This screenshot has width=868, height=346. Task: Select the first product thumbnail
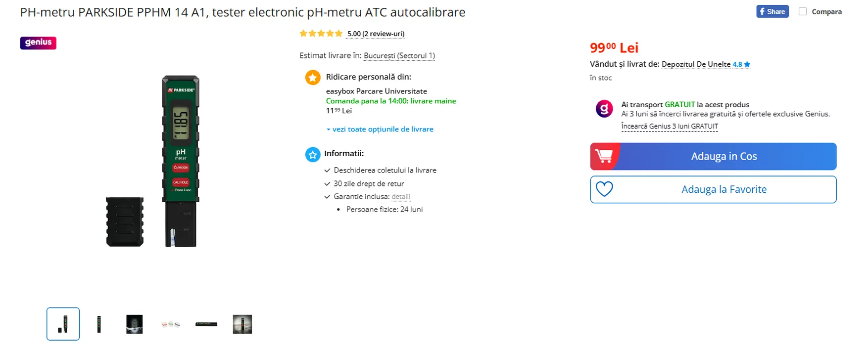63,324
